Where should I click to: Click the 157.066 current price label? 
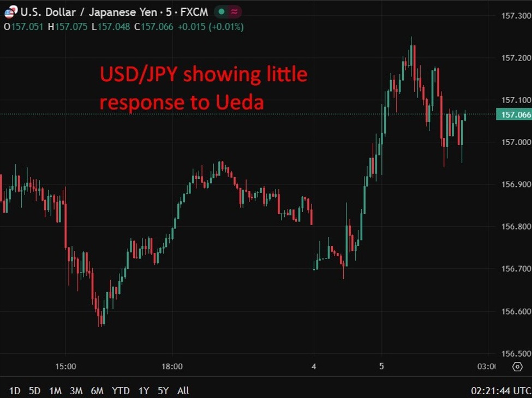pos(515,115)
